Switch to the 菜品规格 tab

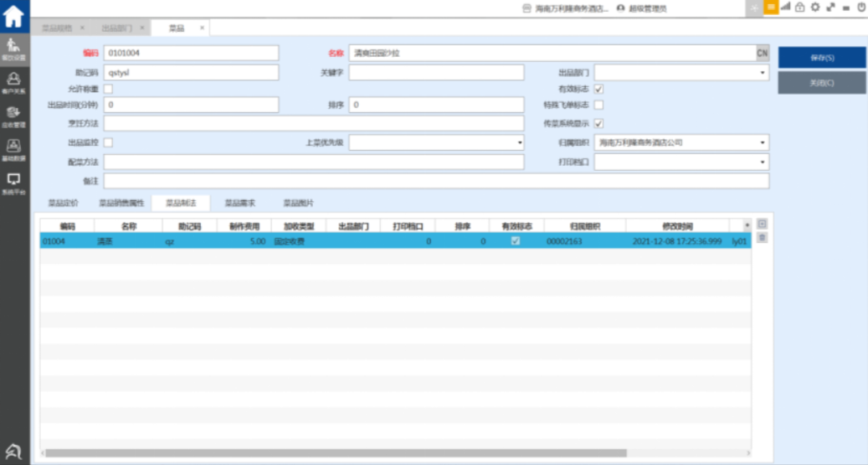(x=57, y=28)
